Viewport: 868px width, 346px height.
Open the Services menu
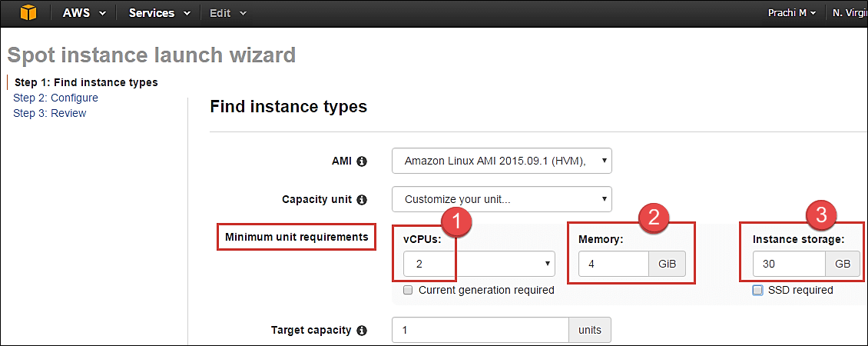point(161,13)
